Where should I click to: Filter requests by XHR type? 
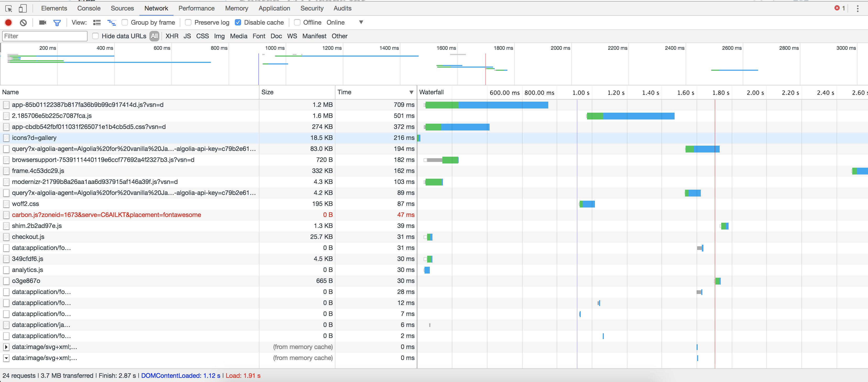pos(172,36)
